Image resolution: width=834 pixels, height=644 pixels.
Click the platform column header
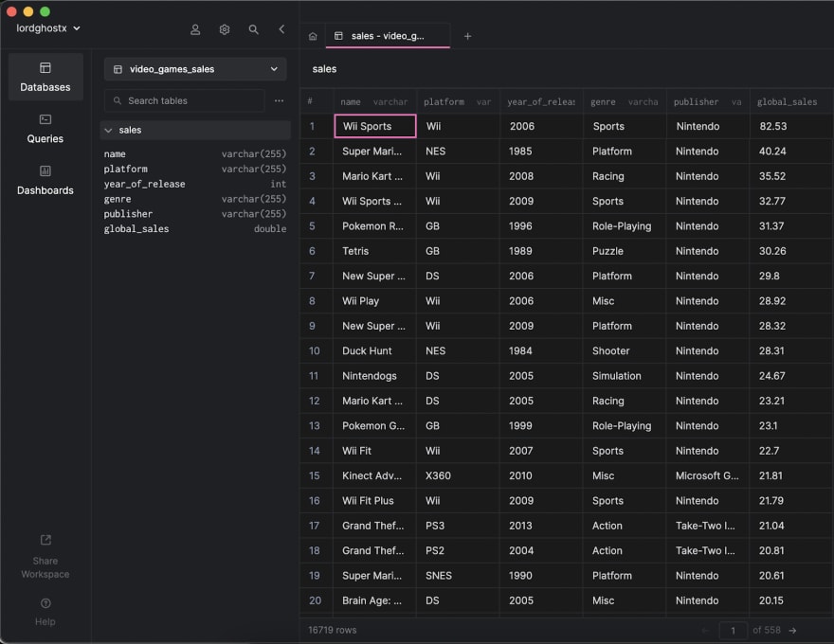(x=458, y=101)
